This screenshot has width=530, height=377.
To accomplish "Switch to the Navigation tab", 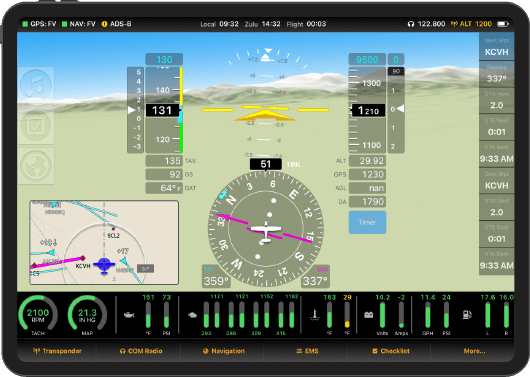I will 224,351.
